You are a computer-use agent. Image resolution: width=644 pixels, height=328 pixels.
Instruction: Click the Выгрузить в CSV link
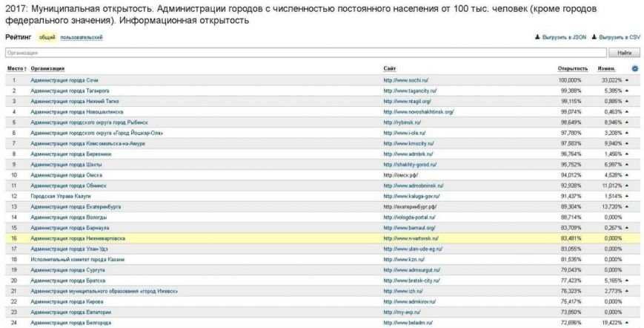pyautogui.click(x=619, y=36)
